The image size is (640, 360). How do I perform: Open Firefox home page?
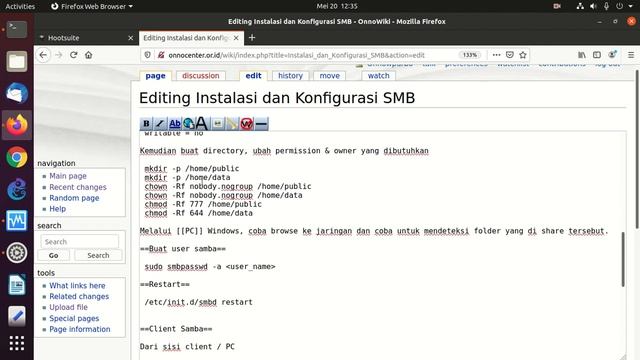pyautogui.click(x=89, y=55)
